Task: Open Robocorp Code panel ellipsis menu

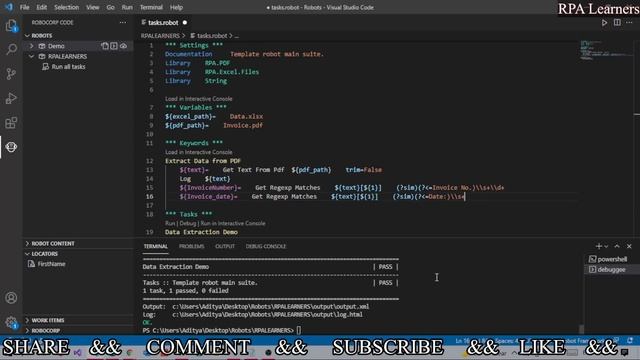Action: tap(122, 22)
